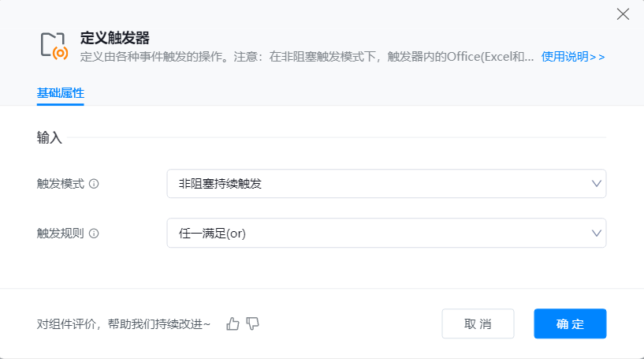Click the info icon beside 触发规则
This screenshot has width=644, height=359.
click(x=94, y=234)
